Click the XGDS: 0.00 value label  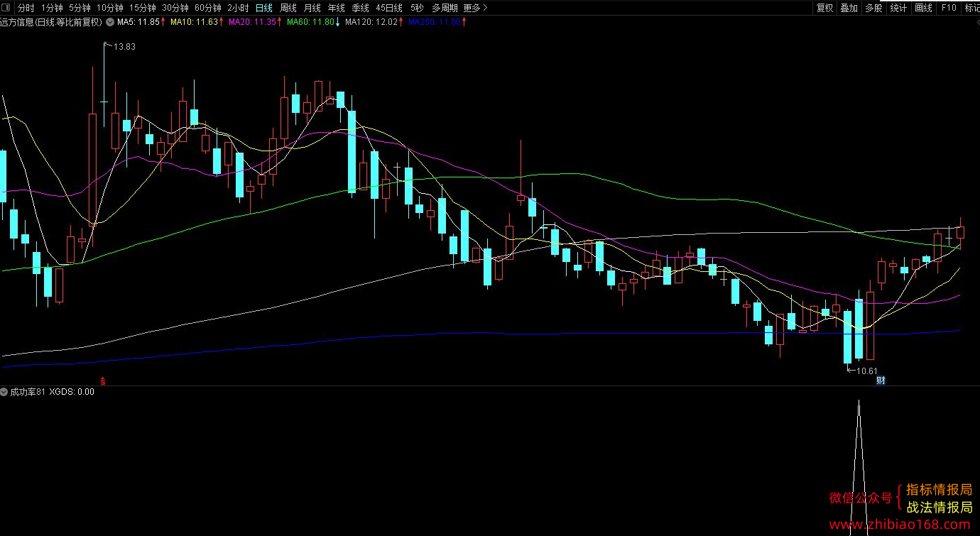[72, 392]
